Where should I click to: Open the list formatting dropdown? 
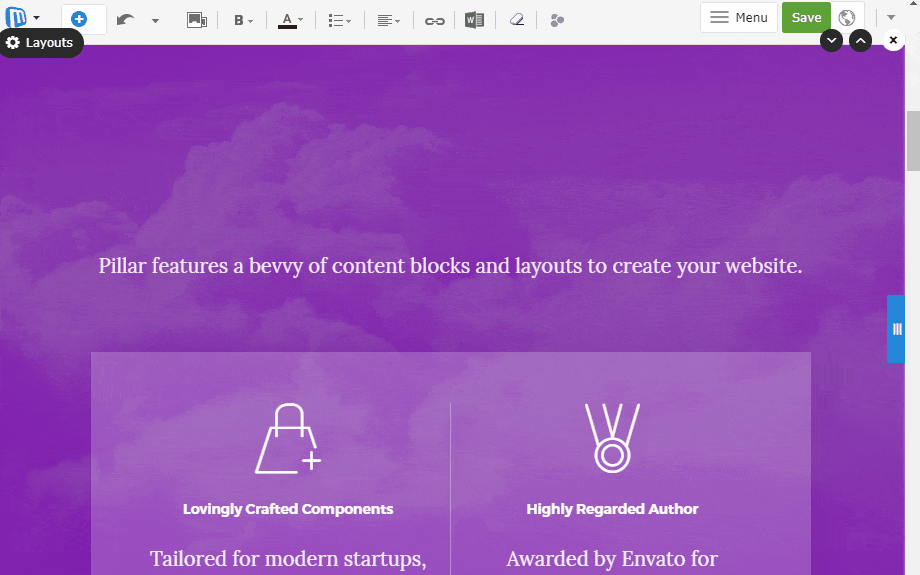click(x=339, y=21)
